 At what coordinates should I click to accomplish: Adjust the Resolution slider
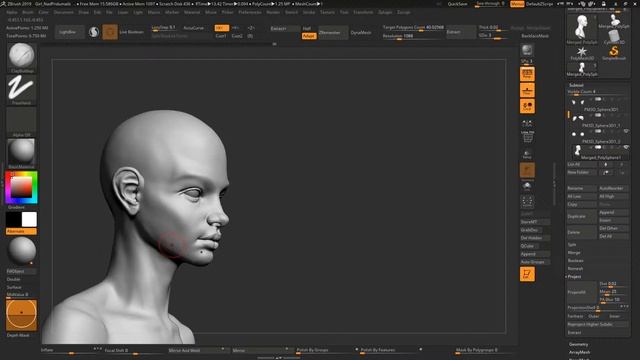(x=413, y=36)
